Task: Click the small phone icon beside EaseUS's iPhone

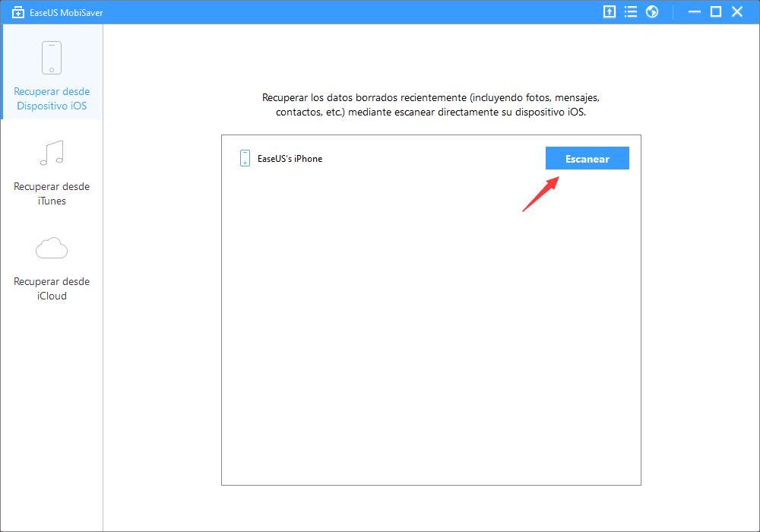Action: (x=245, y=158)
